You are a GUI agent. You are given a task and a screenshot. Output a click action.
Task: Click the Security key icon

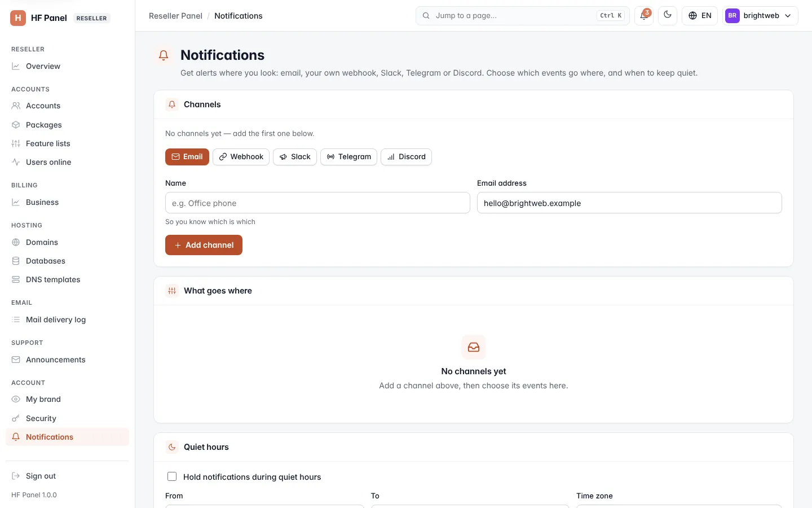(16, 418)
